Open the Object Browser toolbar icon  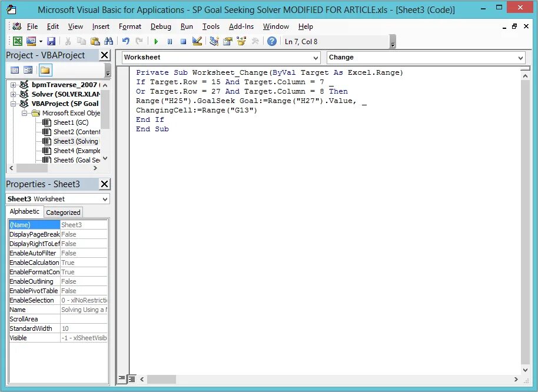click(241, 42)
